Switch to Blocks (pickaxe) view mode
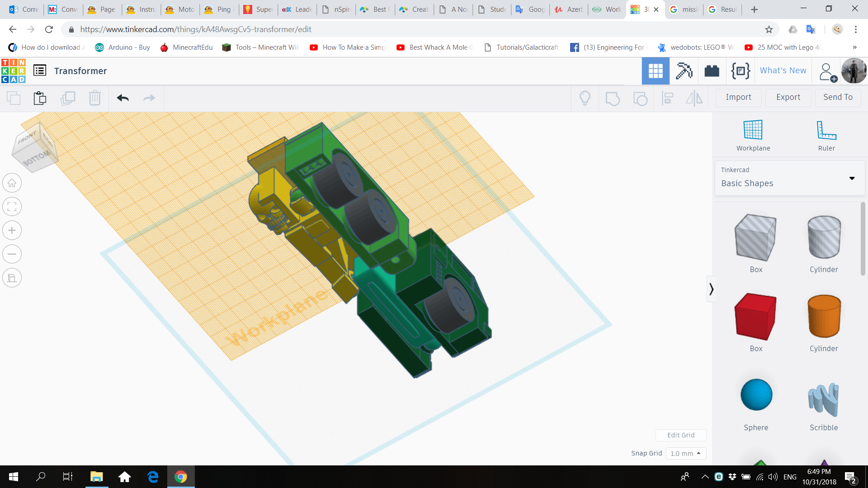 pos(684,71)
